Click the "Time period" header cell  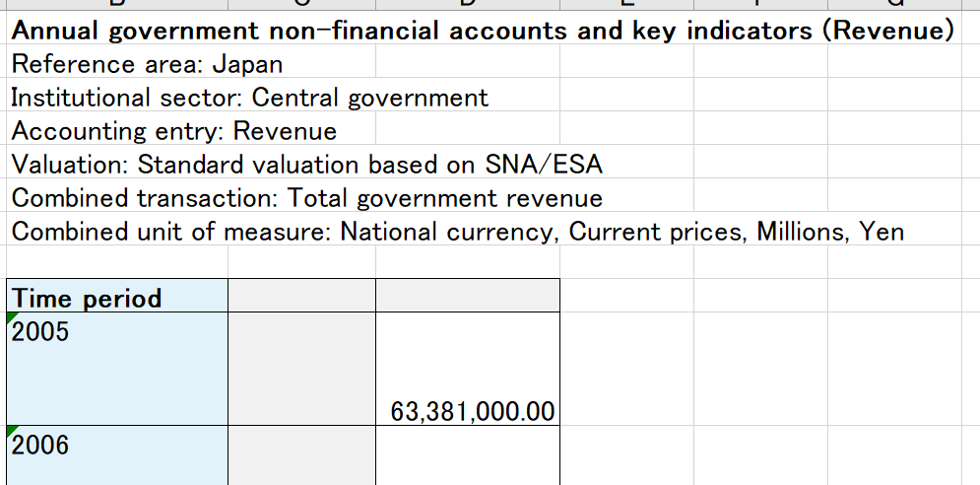[117, 298]
